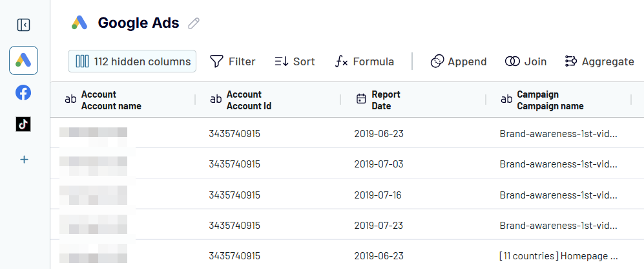644x269 pixels.
Task: Click the ab type icon in Campaign name header
Action: (x=506, y=99)
